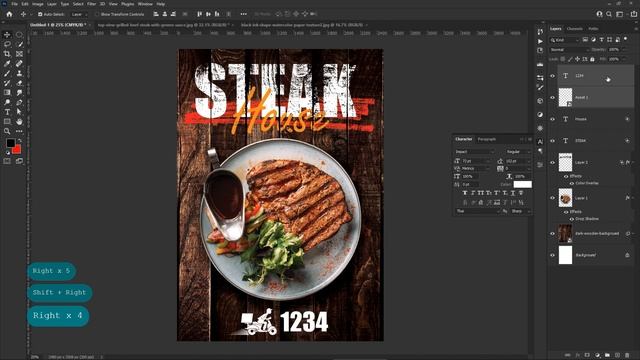Click the foreground color swatch
The width and height of the screenshot is (640, 360).
[10, 143]
